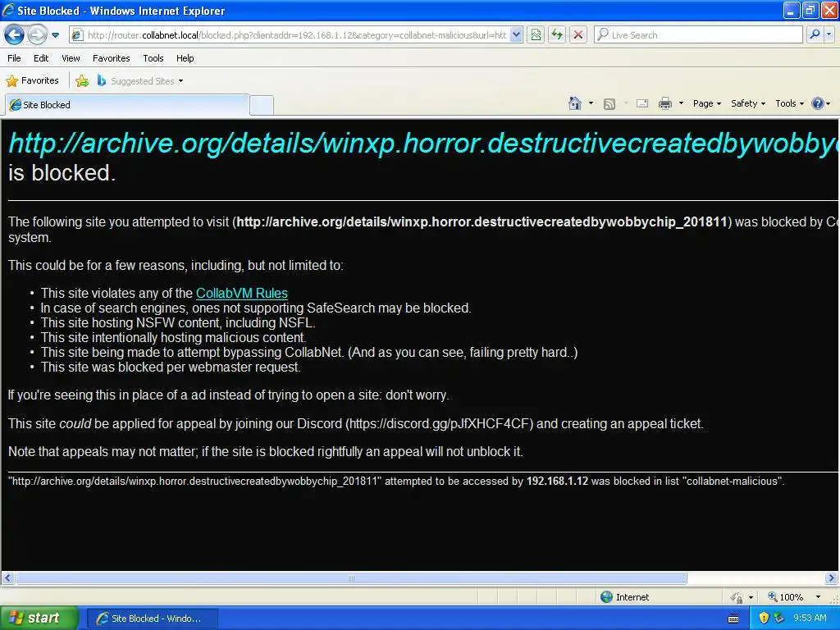Click the RSS Feeds icon
Viewport: 840px width, 630px height.
pyautogui.click(x=609, y=104)
